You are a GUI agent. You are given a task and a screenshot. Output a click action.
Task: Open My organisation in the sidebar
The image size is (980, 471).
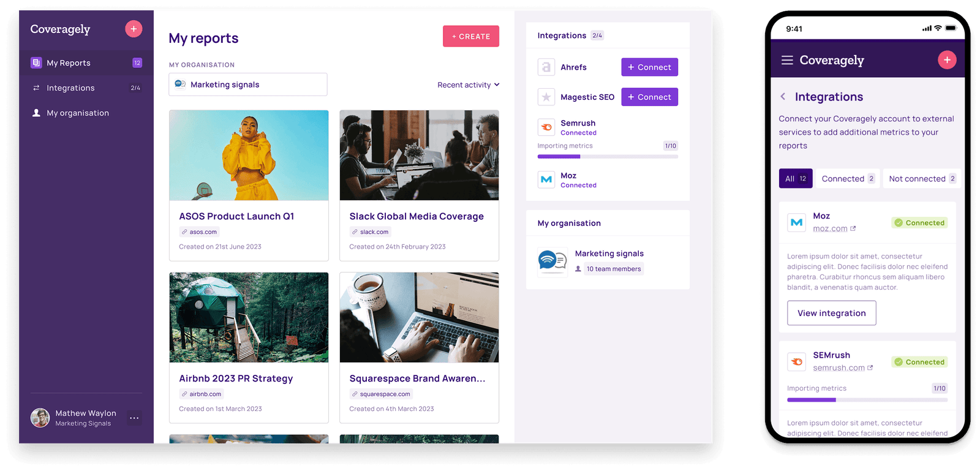click(86, 113)
